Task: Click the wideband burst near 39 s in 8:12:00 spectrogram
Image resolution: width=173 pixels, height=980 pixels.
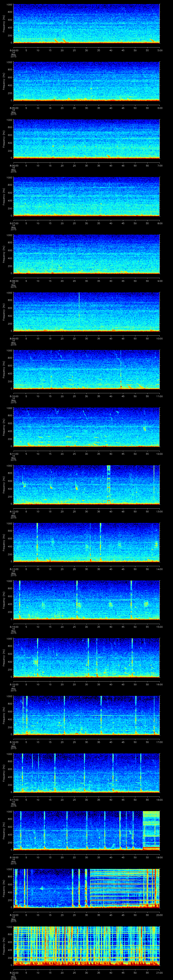Action: pos(109,484)
